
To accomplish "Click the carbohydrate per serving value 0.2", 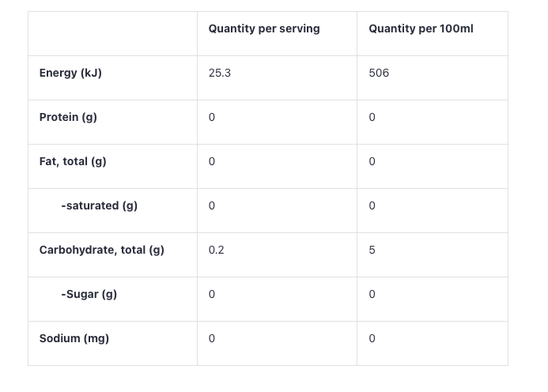I will point(217,250).
